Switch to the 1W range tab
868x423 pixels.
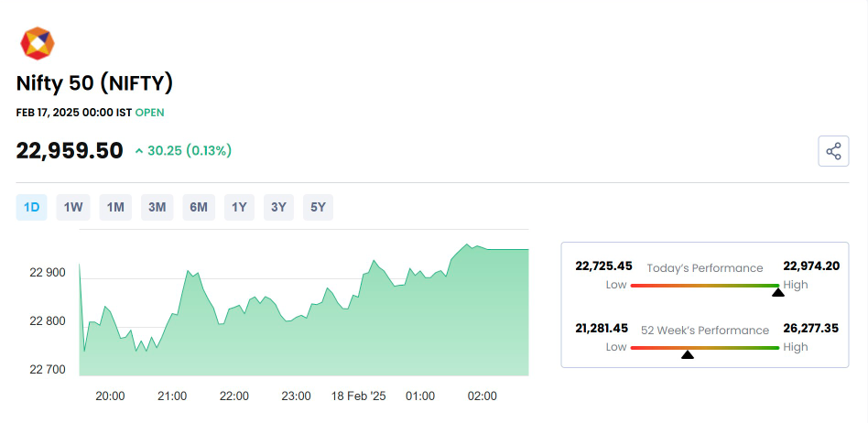[x=73, y=208]
